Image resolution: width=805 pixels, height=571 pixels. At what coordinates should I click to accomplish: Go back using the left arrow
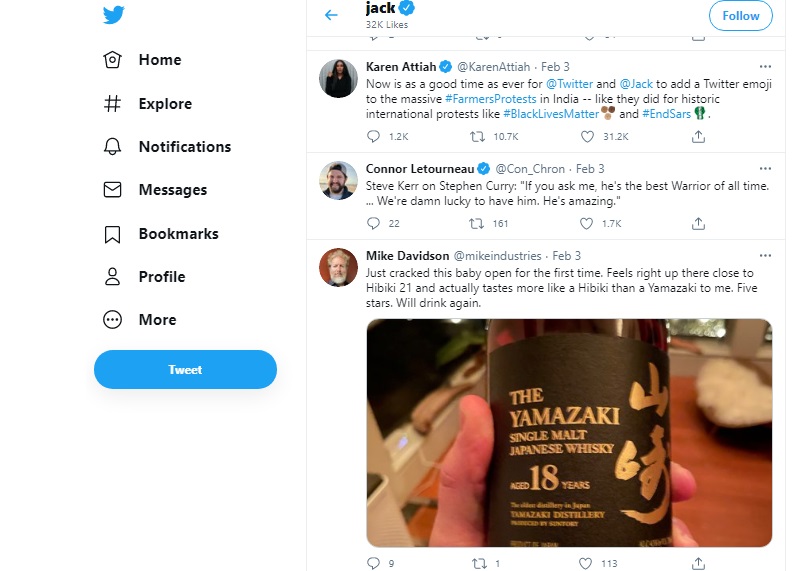tap(331, 15)
